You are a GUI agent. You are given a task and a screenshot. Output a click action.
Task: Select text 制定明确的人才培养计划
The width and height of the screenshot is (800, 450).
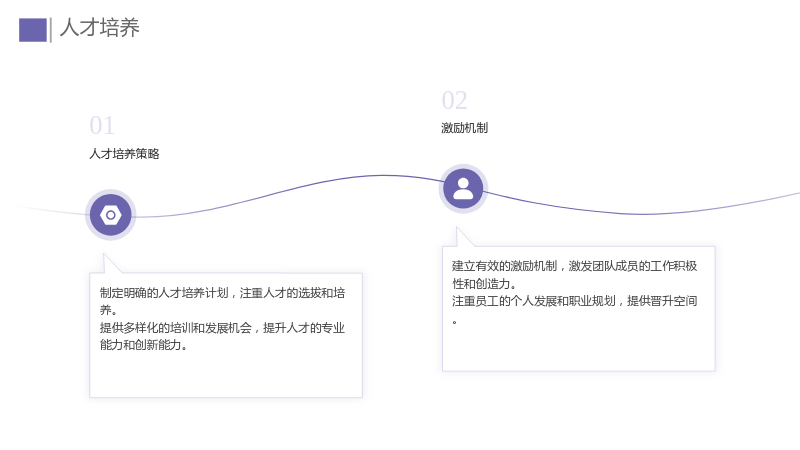164,293
